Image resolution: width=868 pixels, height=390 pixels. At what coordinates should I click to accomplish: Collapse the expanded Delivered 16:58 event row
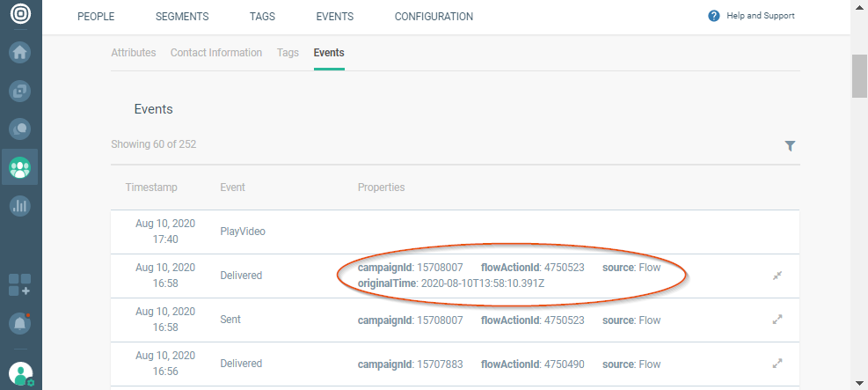[x=777, y=276]
